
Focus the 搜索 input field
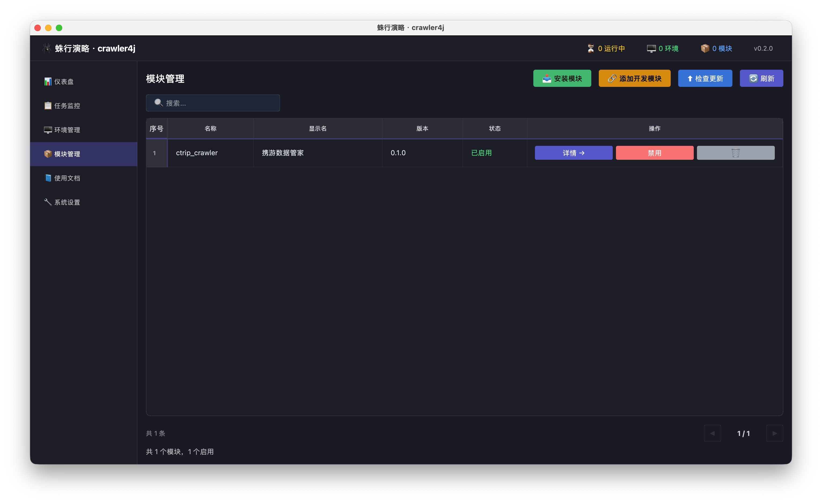click(213, 103)
